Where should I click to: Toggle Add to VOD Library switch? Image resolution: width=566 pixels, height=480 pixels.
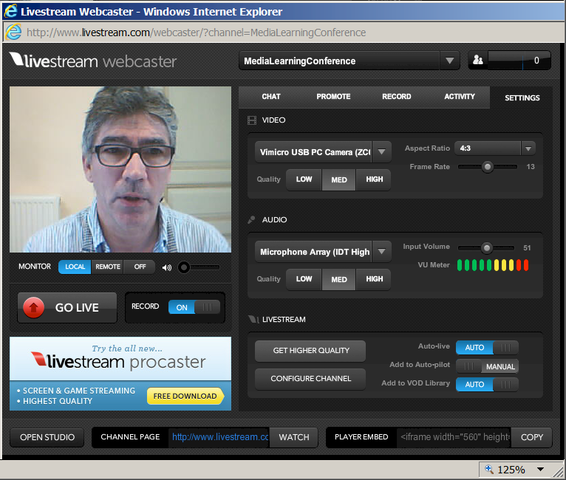pyautogui.click(x=487, y=384)
